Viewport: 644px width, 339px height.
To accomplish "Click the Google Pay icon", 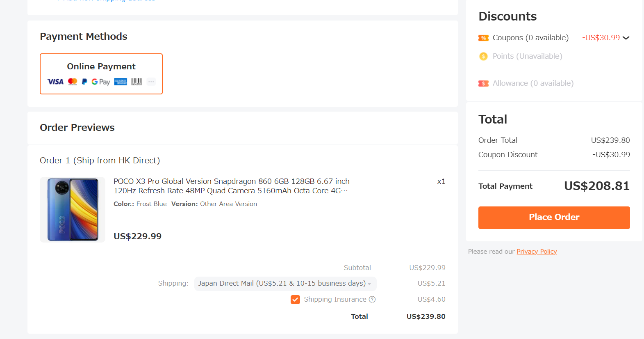I will tap(101, 82).
